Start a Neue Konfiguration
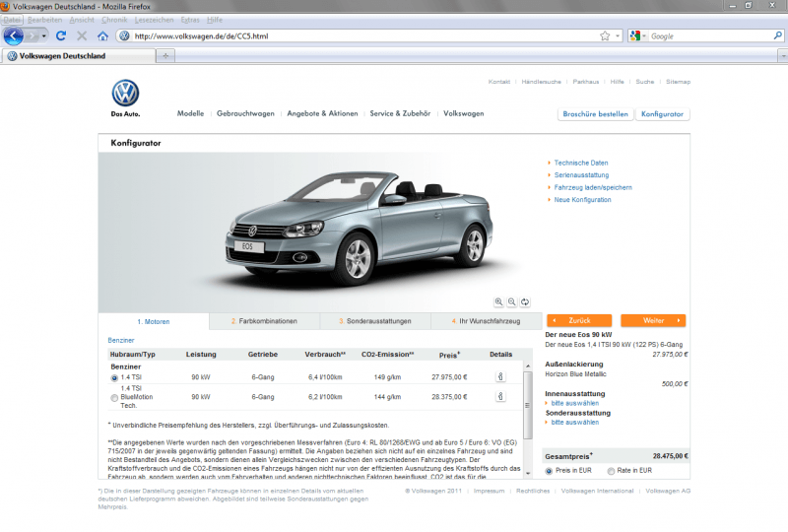788x532 pixels. point(582,200)
